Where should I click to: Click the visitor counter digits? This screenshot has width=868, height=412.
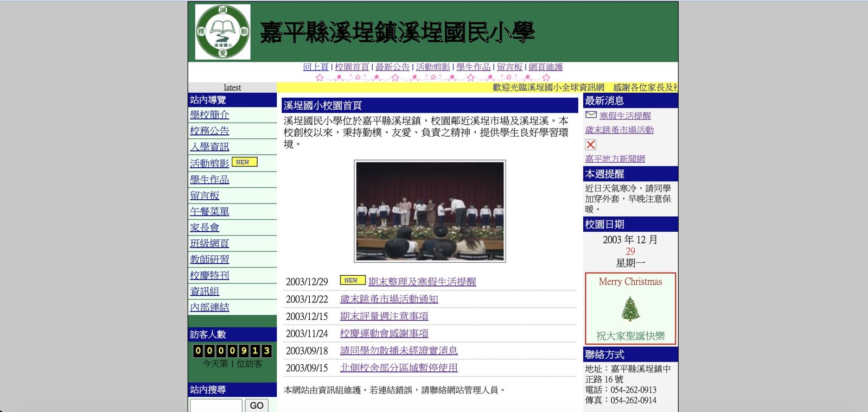coord(232,351)
